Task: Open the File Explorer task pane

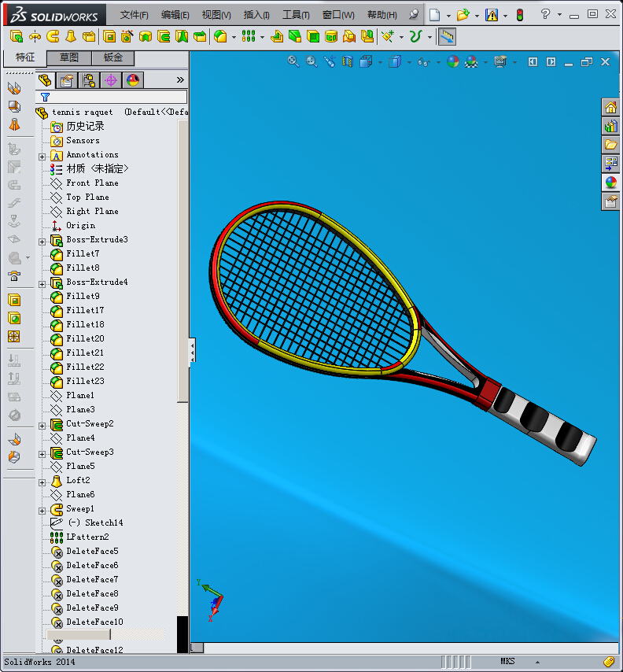Action: click(610, 145)
